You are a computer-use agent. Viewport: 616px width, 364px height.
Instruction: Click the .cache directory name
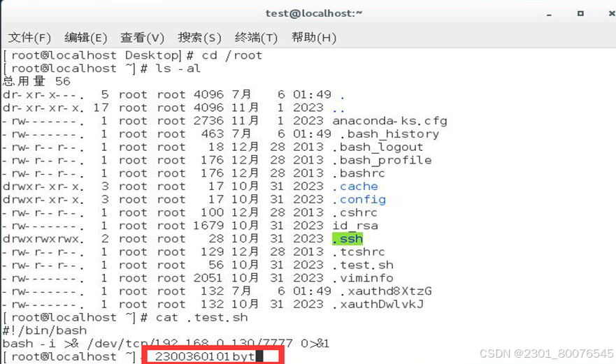click(355, 186)
